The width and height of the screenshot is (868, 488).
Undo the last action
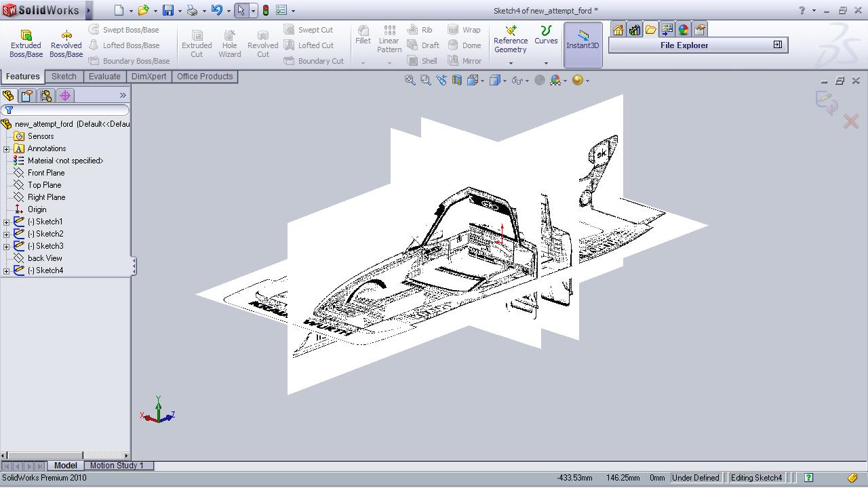[216, 10]
